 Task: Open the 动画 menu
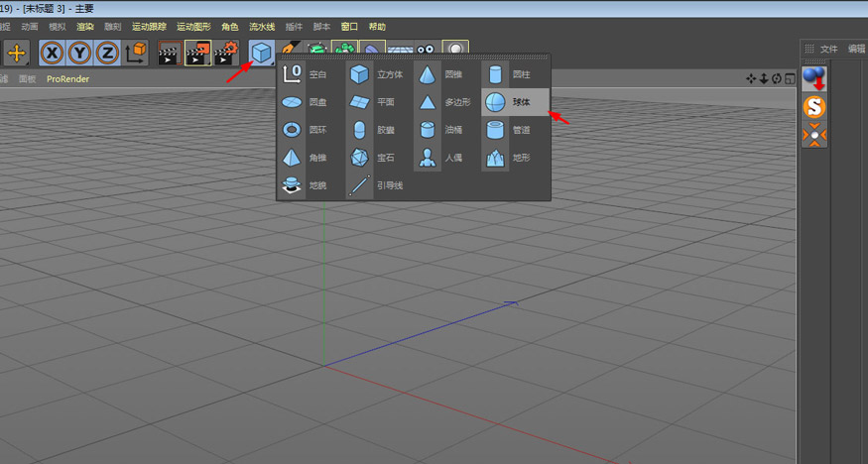click(x=30, y=27)
